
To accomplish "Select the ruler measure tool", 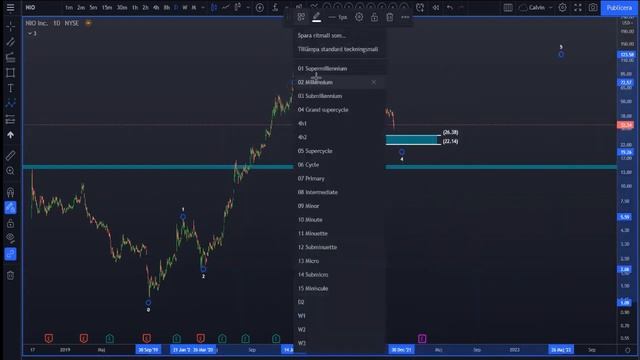I will 11,156.
